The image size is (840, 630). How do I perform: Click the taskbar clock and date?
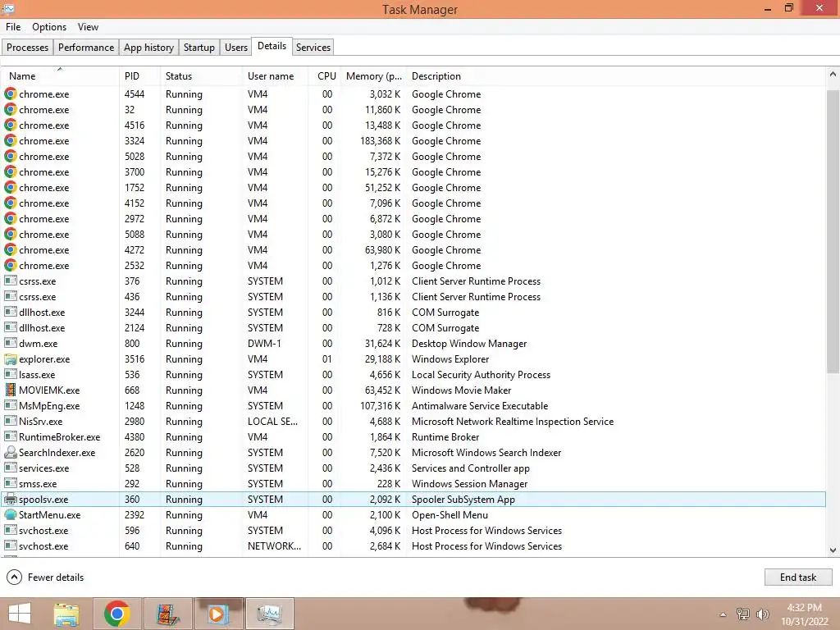[804, 614]
